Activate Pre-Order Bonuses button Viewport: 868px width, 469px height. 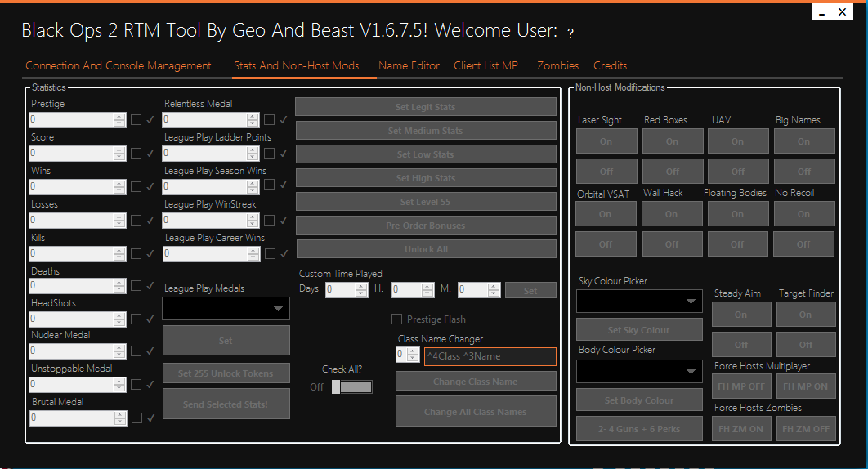coord(426,226)
